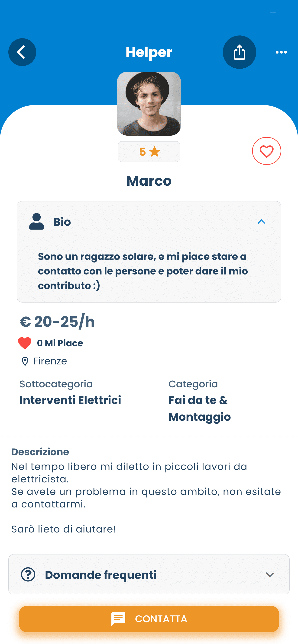Toggle favorite with the outlined heart
The width and height of the screenshot is (298, 644).
[266, 151]
